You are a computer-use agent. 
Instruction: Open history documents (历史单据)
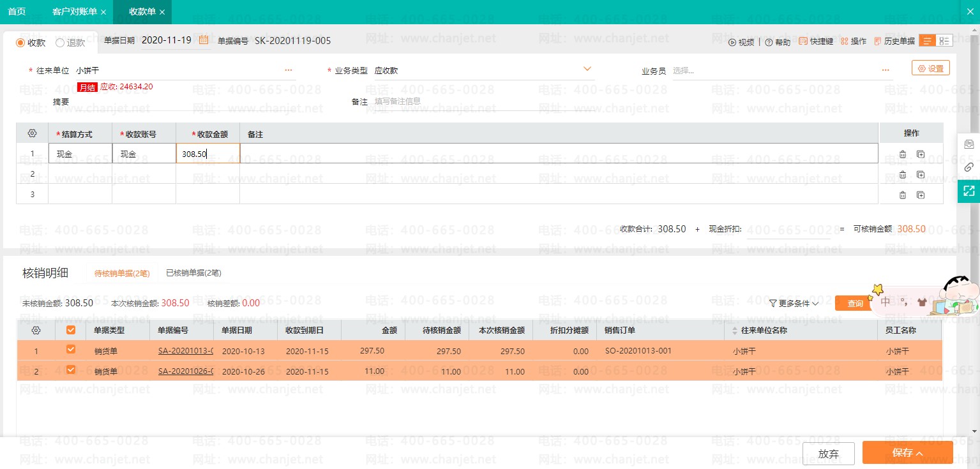878,41
